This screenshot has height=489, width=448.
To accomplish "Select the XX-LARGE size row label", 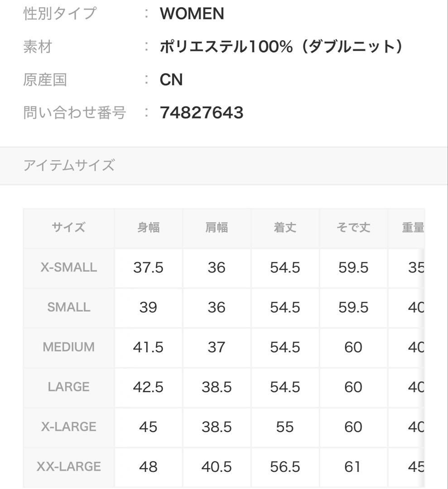I will point(69,467).
